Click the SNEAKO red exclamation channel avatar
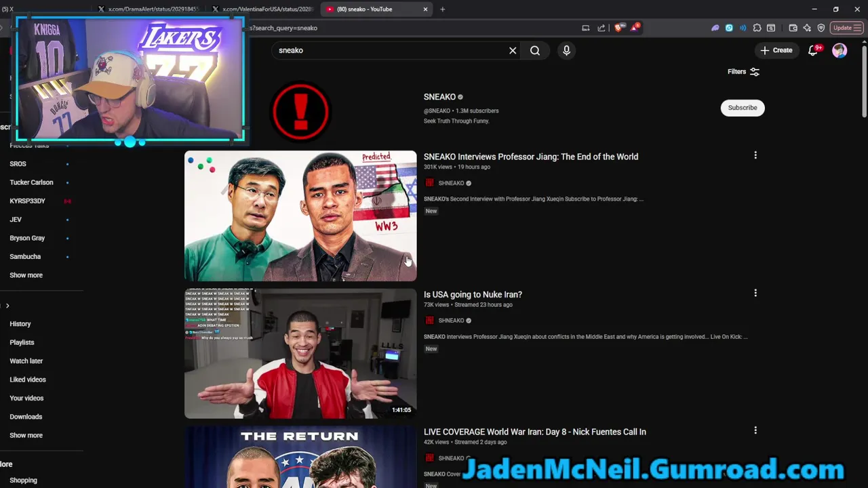Screen dimensions: 868x488 [300, 111]
